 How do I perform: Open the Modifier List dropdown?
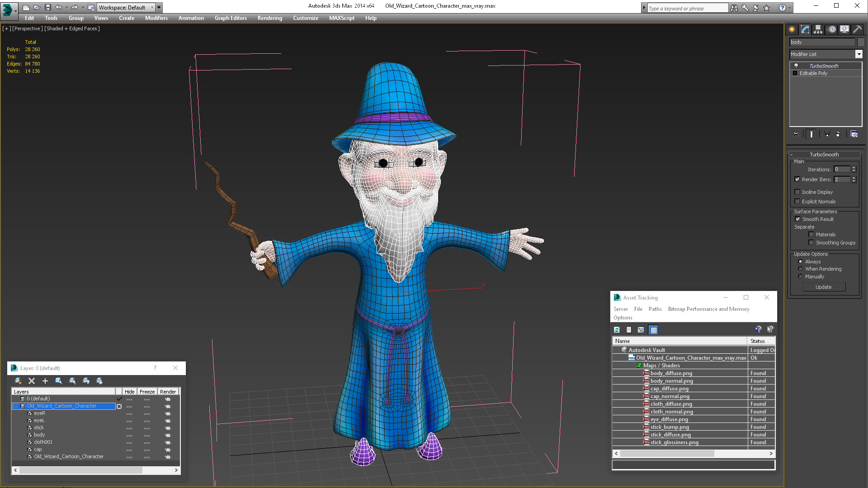click(x=859, y=54)
